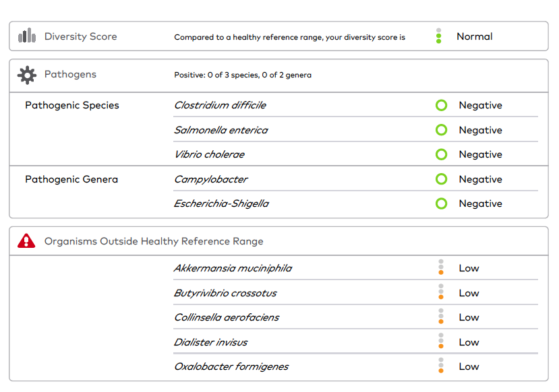Click the green circle beside Campylobacter
The height and width of the screenshot is (392, 559).
tap(442, 179)
